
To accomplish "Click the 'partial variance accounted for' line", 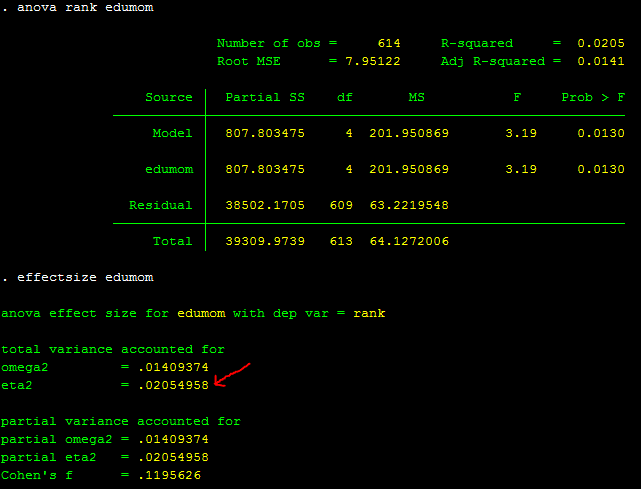I will 121,421.
